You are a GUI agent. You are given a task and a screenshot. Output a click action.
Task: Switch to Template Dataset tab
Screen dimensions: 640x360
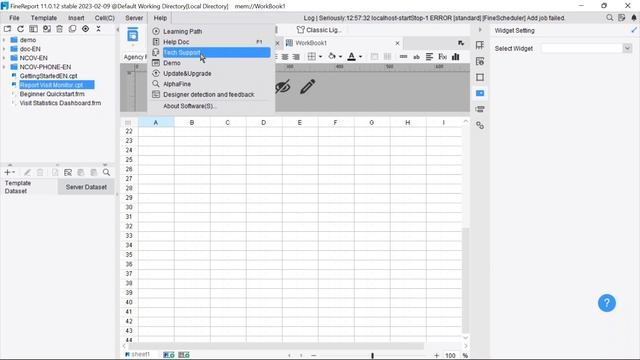point(29,187)
